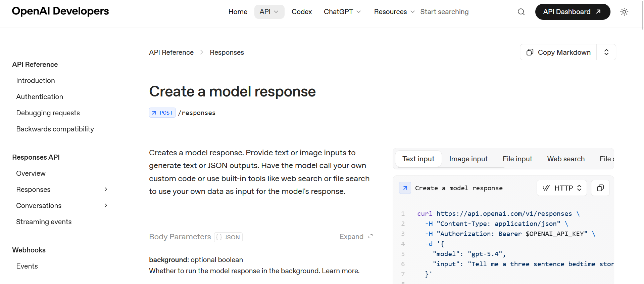Click Expand for Body Parameters
This screenshot has height=284, width=644.
(356, 237)
